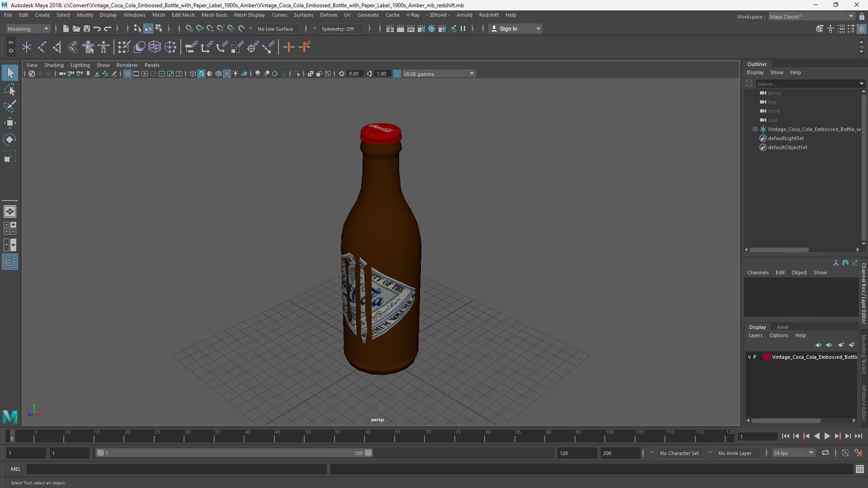Click the MEL command input line

(x=176, y=469)
